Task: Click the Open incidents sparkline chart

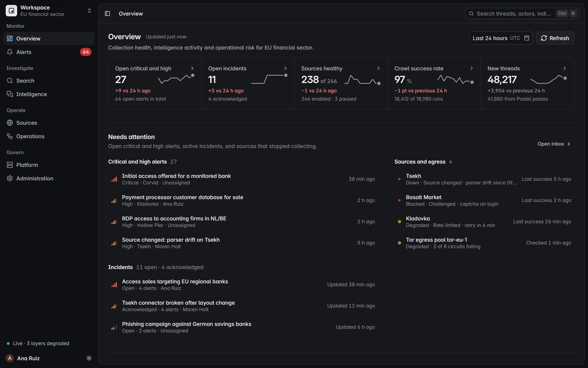Action: (x=269, y=79)
